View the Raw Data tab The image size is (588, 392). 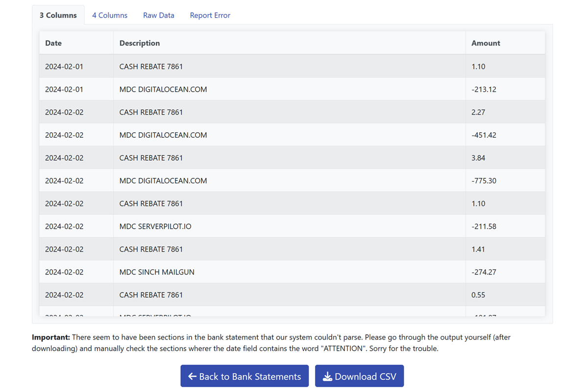pos(159,15)
